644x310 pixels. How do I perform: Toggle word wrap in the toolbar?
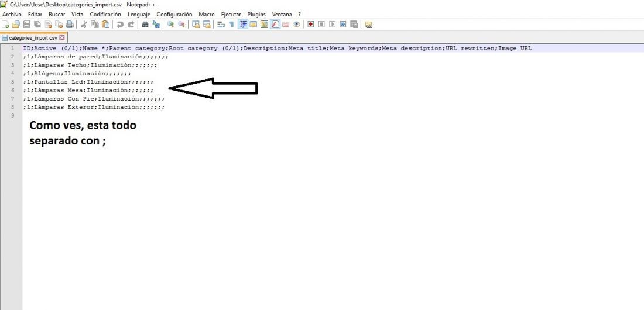[x=221, y=25]
